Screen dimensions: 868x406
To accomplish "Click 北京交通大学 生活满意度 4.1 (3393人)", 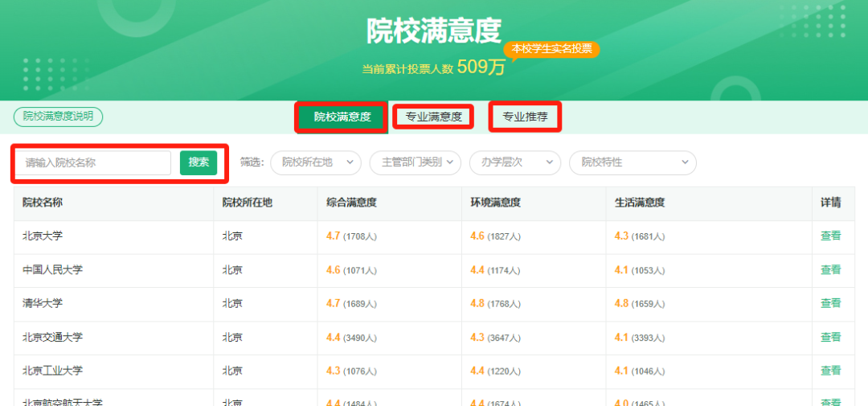I will pos(640,338).
